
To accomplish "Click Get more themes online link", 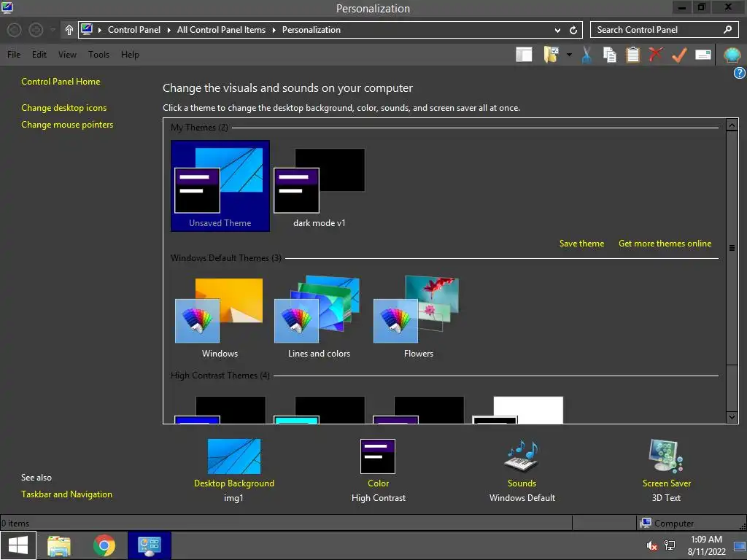I will (665, 244).
